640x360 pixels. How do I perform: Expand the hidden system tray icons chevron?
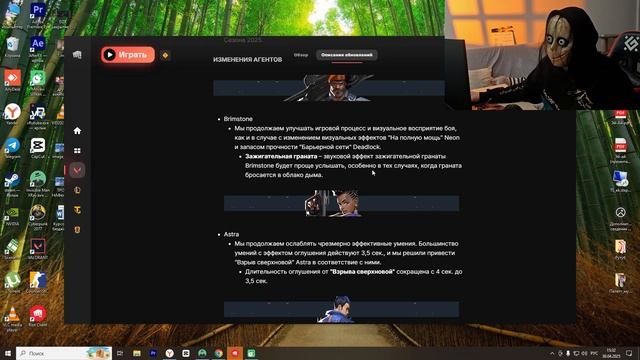coord(552,353)
